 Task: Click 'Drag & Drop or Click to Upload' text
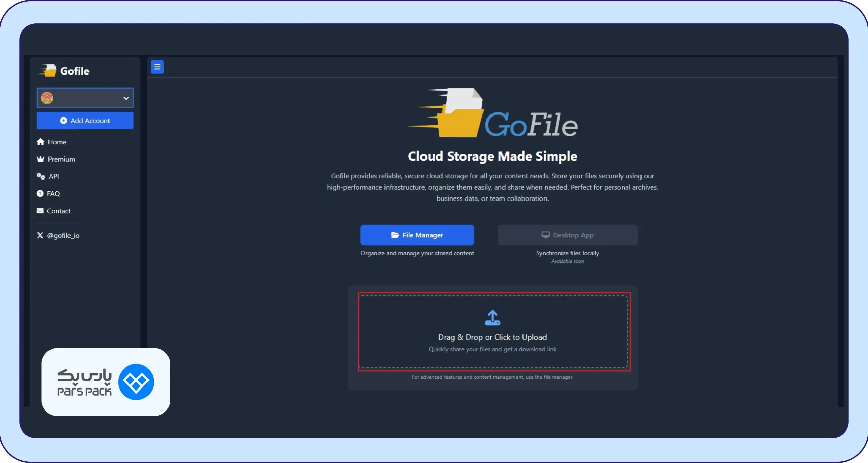[x=492, y=337]
